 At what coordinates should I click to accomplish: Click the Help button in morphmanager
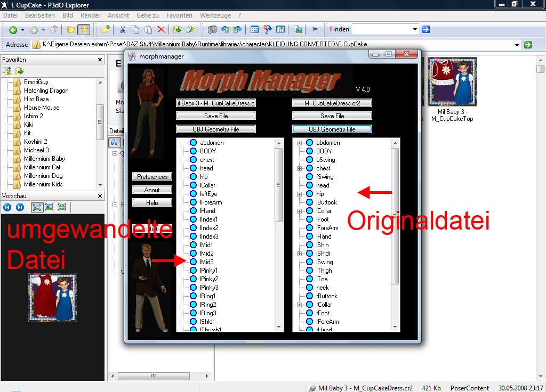[152, 202]
